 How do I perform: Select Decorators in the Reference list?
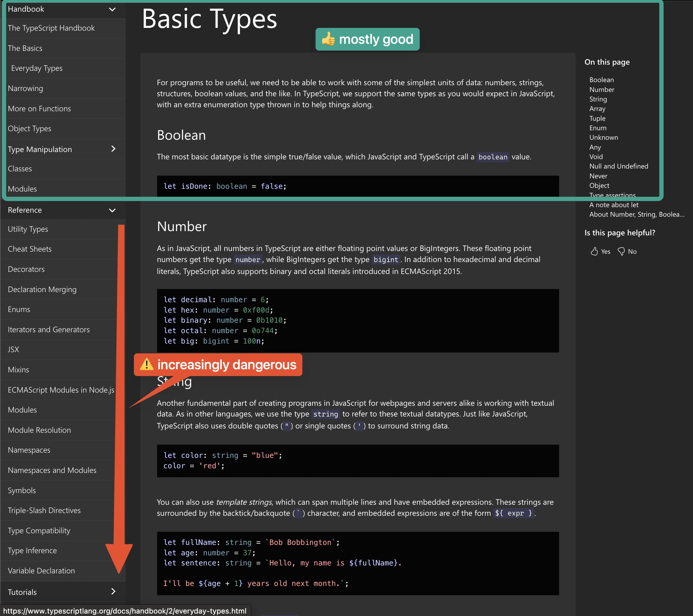pos(26,269)
